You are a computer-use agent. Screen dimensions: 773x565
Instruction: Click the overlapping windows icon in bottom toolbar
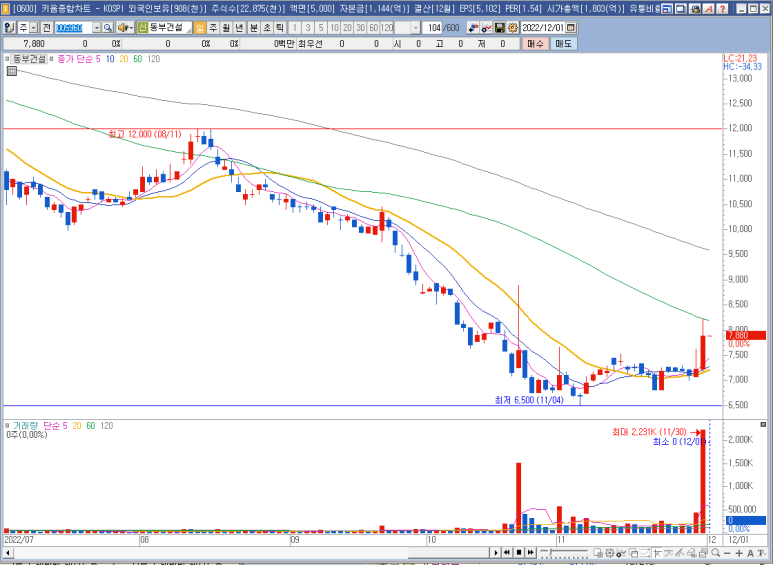(633, 553)
